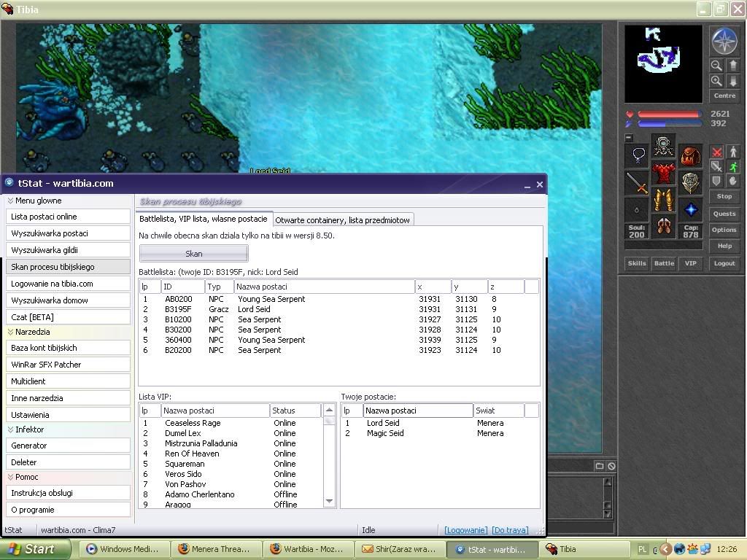Select Magic Seid in Twoje postacie
Image resolution: width=747 pixels, height=560 pixels.
[x=440, y=433]
